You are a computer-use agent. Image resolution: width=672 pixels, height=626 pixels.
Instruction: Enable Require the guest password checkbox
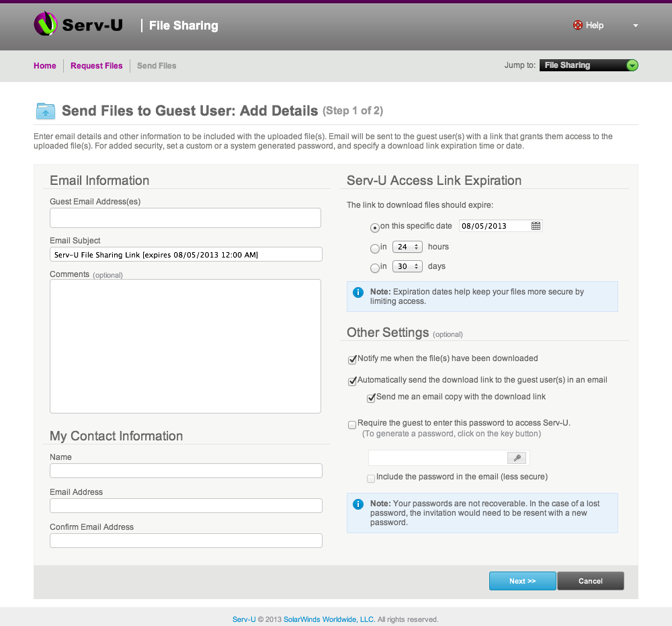point(352,424)
